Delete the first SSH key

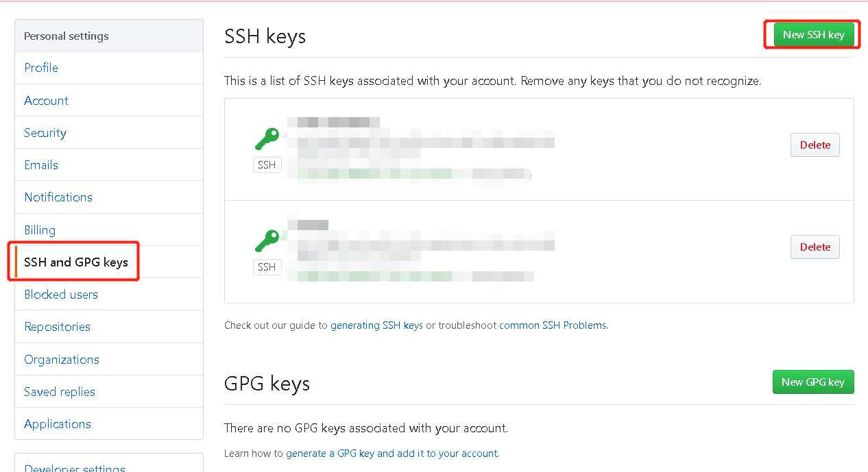[815, 145]
